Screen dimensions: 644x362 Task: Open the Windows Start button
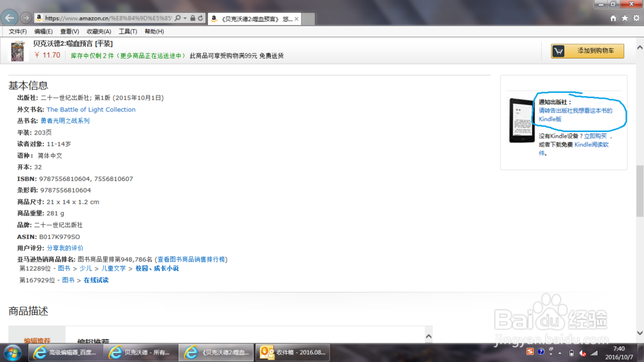12,352
